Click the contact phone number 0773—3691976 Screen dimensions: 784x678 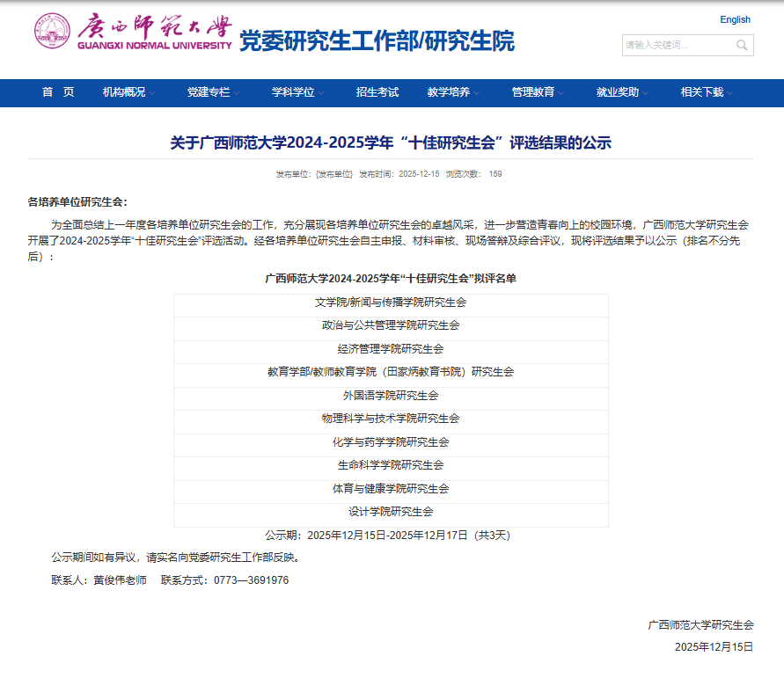pos(251,580)
